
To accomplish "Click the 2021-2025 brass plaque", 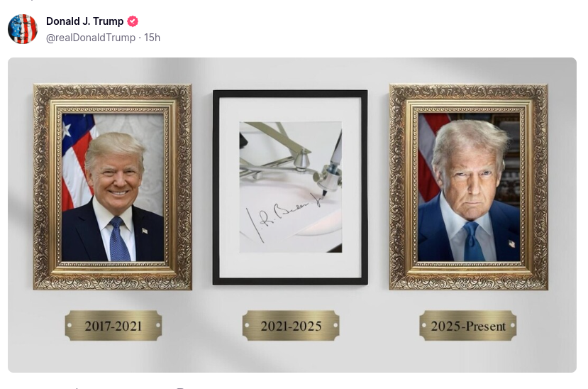I will pyautogui.click(x=291, y=326).
